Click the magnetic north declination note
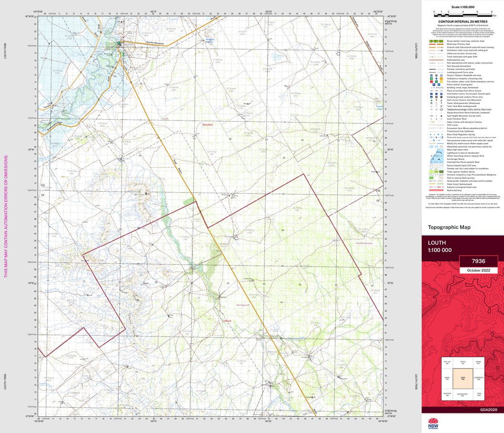Viewport: 504px width, 433px height. pos(463,25)
